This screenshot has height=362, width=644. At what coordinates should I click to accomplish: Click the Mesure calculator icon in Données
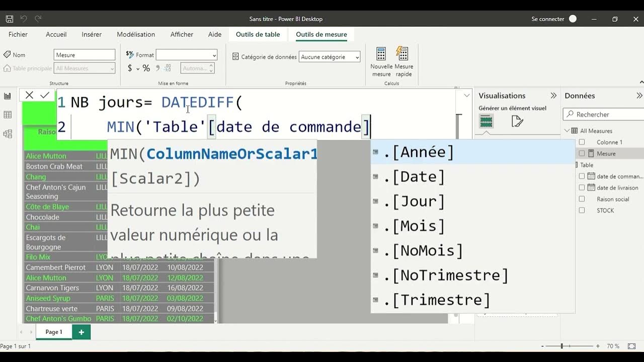coord(591,153)
